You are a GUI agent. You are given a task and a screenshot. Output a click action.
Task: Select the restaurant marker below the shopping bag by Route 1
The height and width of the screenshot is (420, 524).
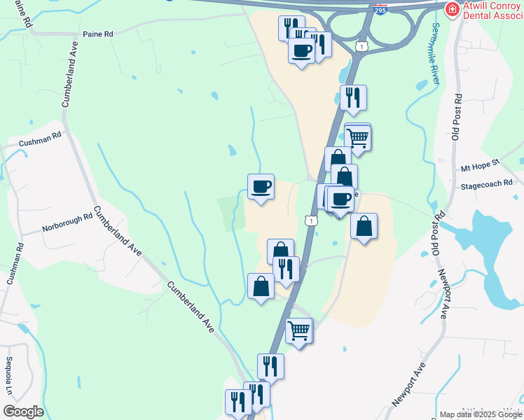tap(286, 271)
